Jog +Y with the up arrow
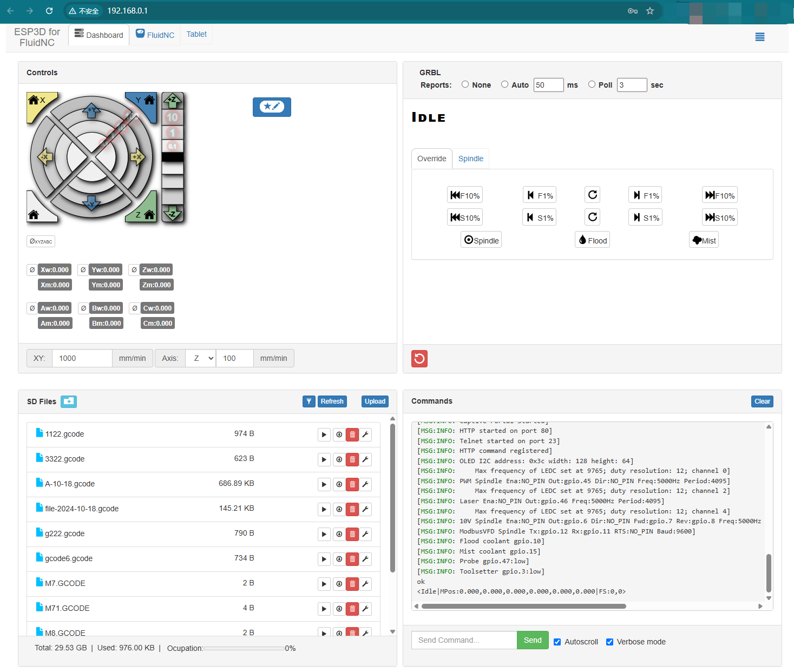The image size is (794, 672). pyautogui.click(x=91, y=111)
